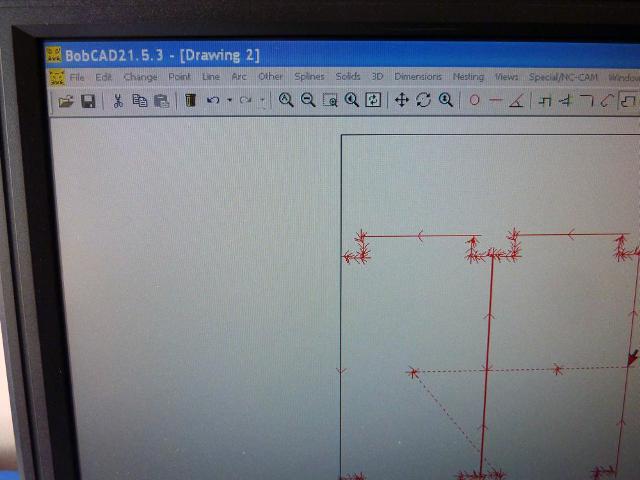This screenshot has width=640, height=480.
Task: Click the magnifier icon right of Rotate
Action: [446, 100]
